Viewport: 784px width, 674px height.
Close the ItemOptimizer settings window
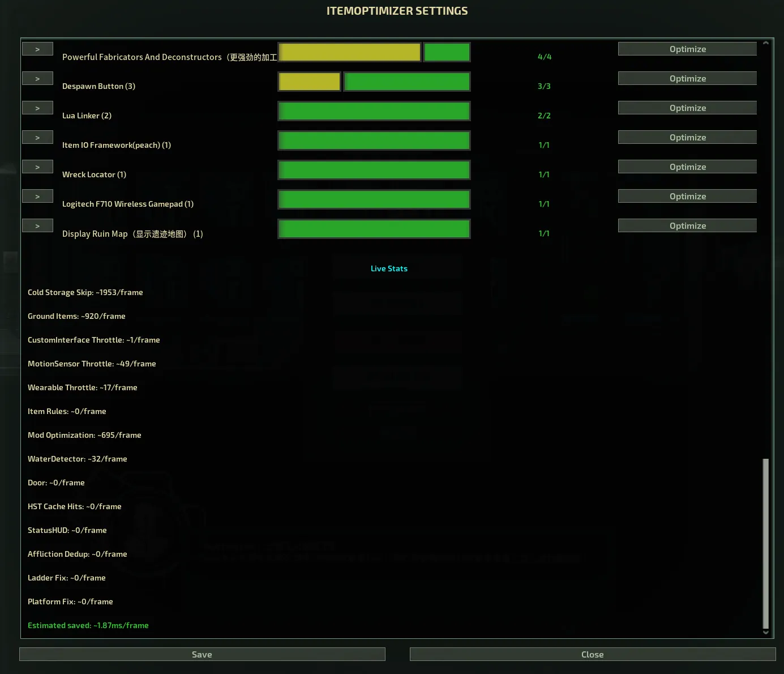click(x=592, y=654)
